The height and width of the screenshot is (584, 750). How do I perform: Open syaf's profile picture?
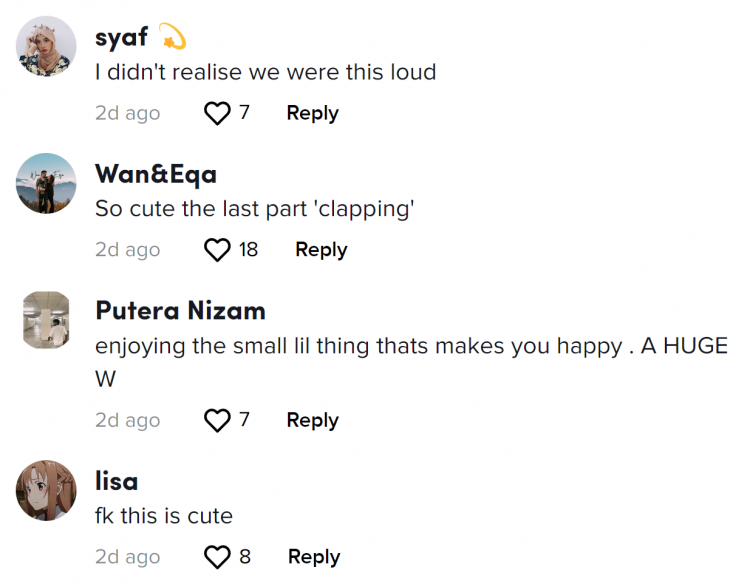pyautogui.click(x=47, y=46)
